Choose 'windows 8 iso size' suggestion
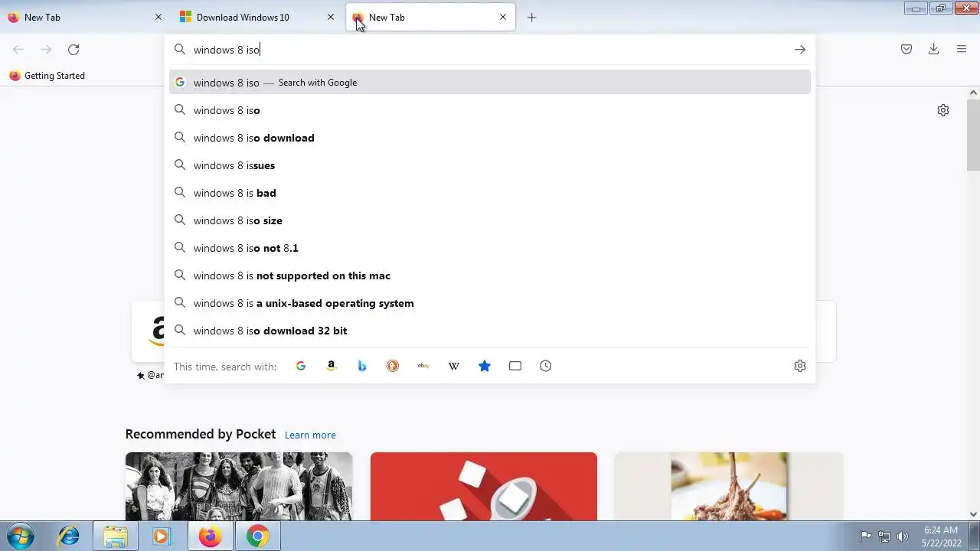 [490, 220]
